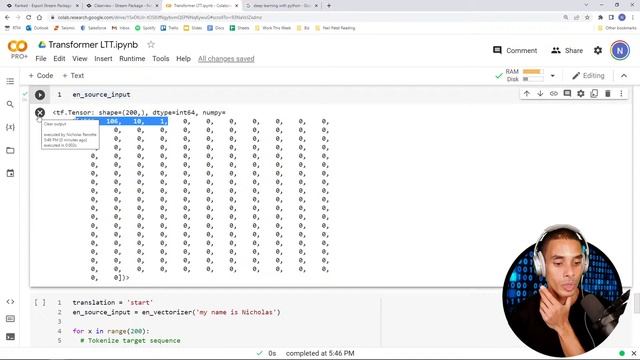
Task: Add a comment on the cell
Action: click(567, 93)
